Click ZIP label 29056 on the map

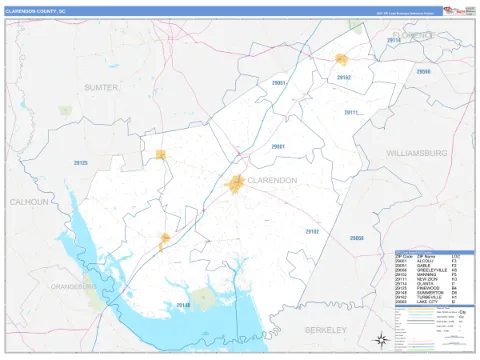[357, 238]
